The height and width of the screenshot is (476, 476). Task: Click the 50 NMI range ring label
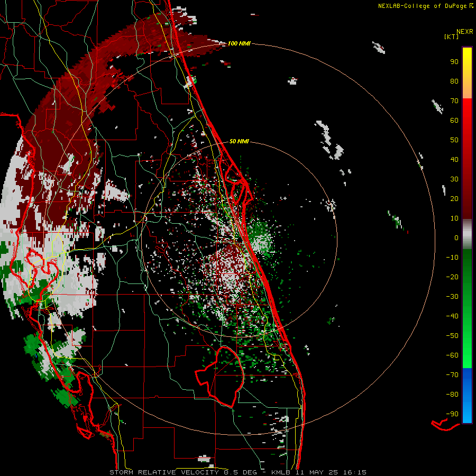(239, 141)
